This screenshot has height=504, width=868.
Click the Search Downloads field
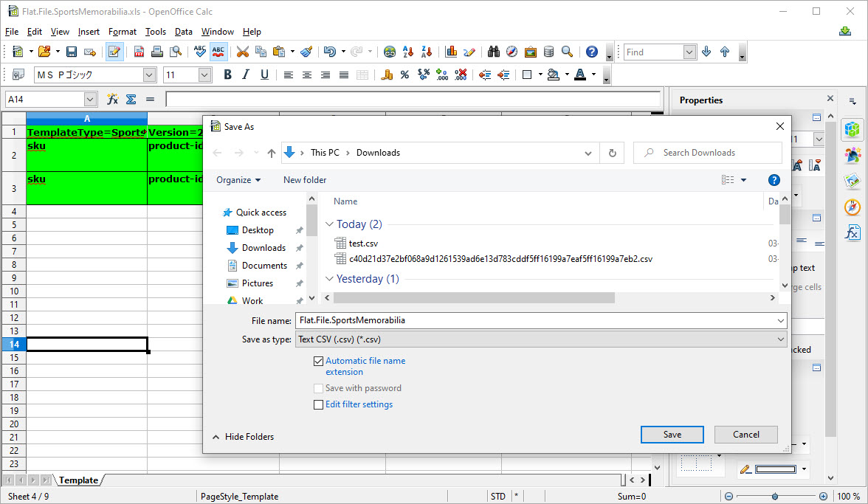coord(708,153)
